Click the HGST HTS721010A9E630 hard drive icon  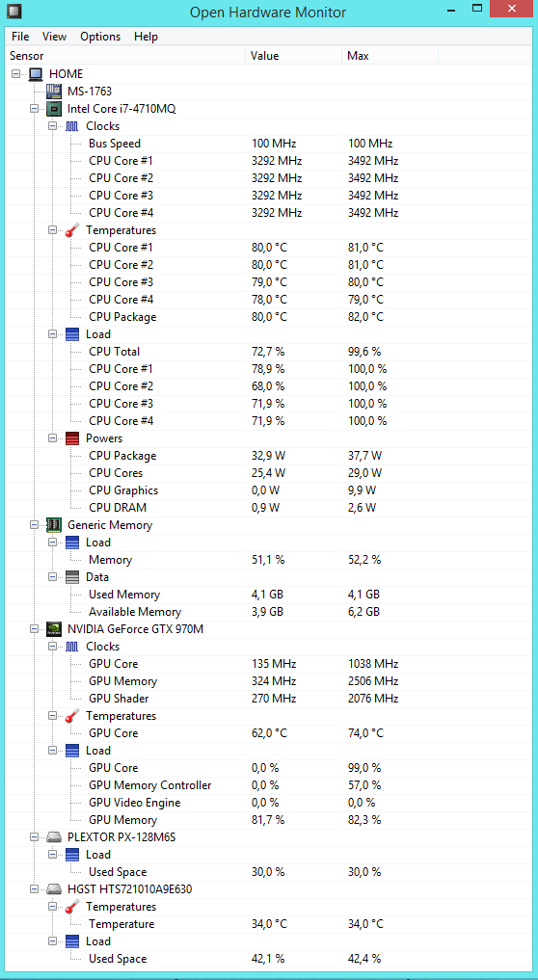(x=54, y=888)
